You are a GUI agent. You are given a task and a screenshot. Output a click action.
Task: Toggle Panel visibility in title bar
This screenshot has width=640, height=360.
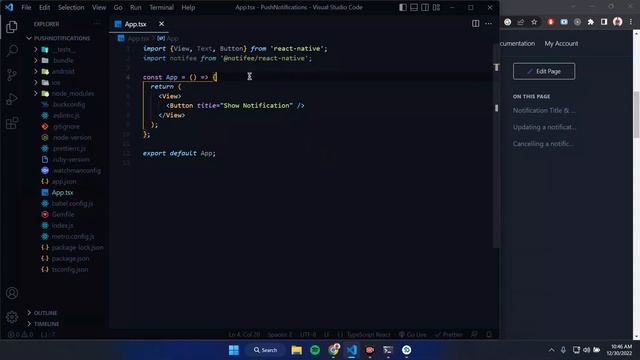click(414, 7)
